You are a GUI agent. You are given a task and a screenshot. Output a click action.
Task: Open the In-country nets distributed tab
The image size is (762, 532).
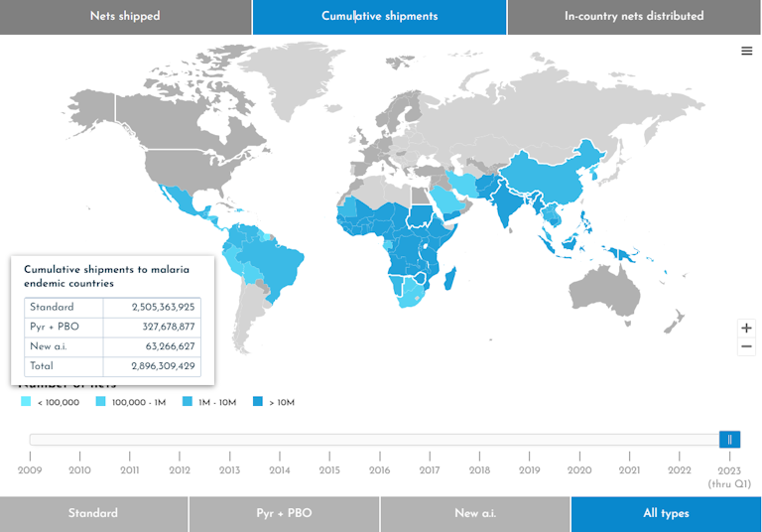(x=634, y=17)
